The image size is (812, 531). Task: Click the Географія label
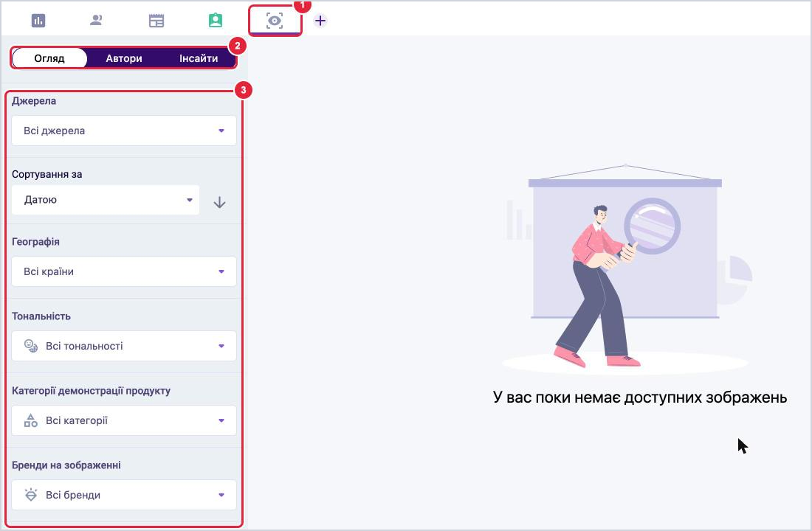[x=35, y=242]
